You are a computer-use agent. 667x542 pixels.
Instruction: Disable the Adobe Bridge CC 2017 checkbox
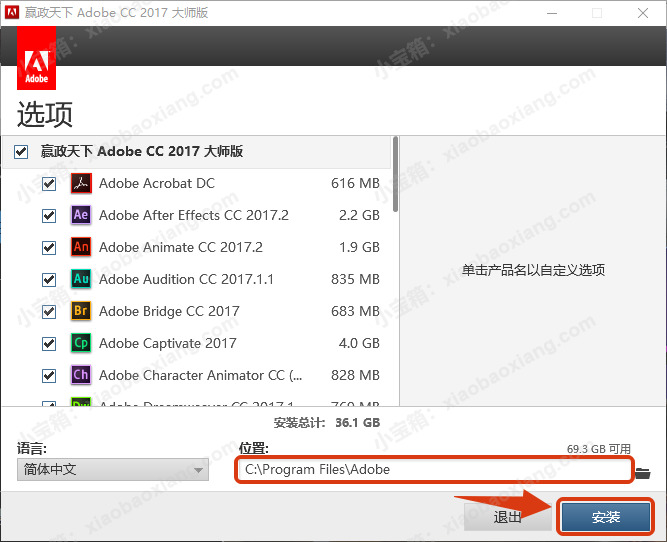click(49, 312)
